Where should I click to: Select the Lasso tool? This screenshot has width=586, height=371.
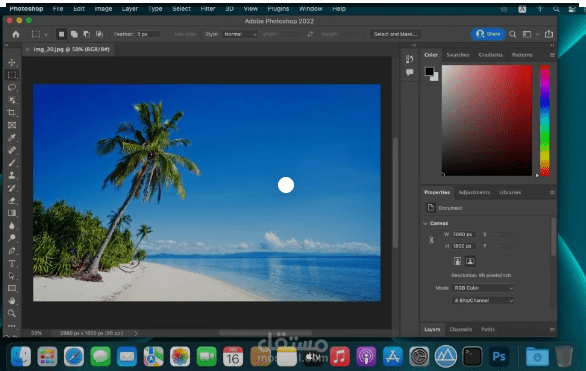[12, 88]
